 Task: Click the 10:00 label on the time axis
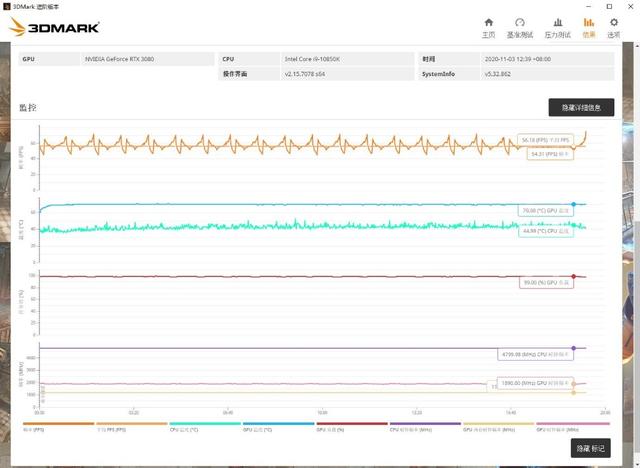(x=322, y=413)
